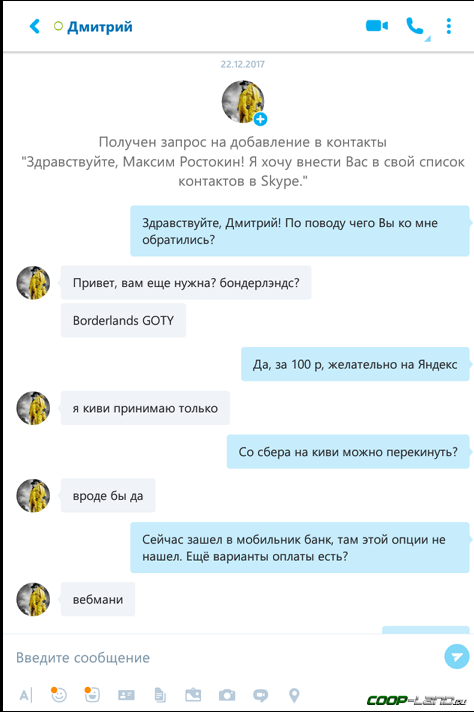Open the Moji sticker picker
Image resolution: width=474 pixels, height=712 pixels.
tap(92, 694)
